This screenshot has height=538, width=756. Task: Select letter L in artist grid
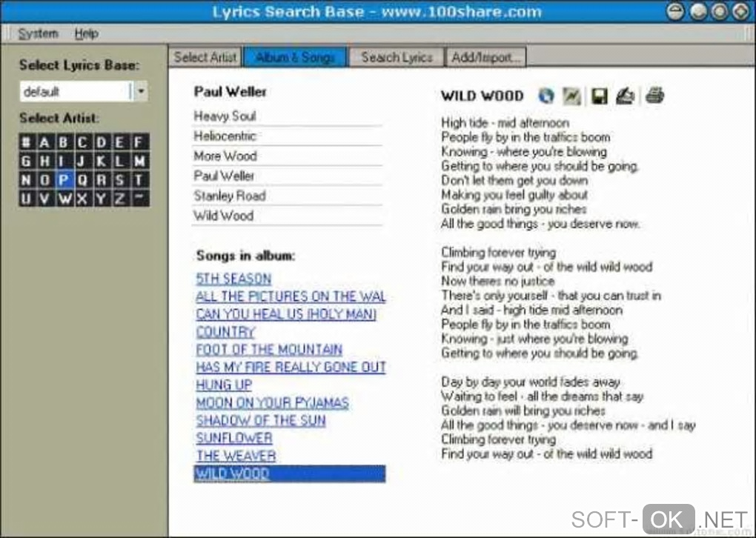120,161
